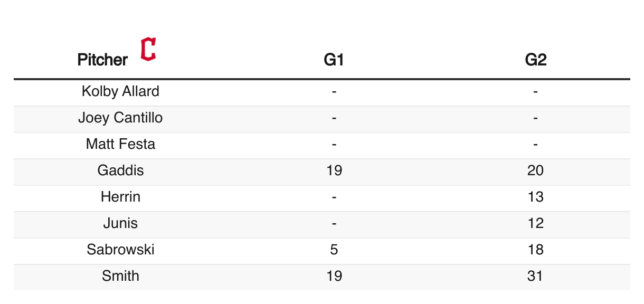The width and height of the screenshot is (644, 304).
Task: Click Sabrowski's G1 value of 5
Action: click(334, 250)
